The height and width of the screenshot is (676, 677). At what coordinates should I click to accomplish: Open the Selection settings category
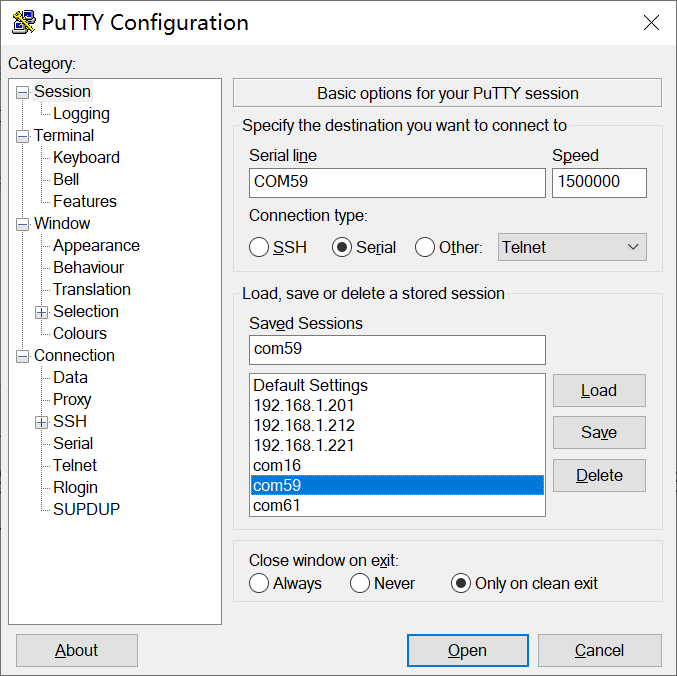pyautogui.click(x=86, y=312)
